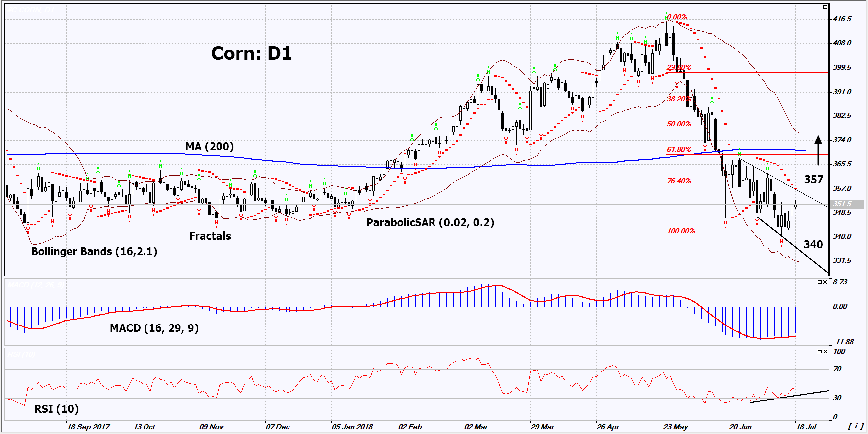Image resolution: width=868 pixels, height=434 pixels.
Task: Click the 05 Jan 2018 date marker
Action: [x=352, y=427]
